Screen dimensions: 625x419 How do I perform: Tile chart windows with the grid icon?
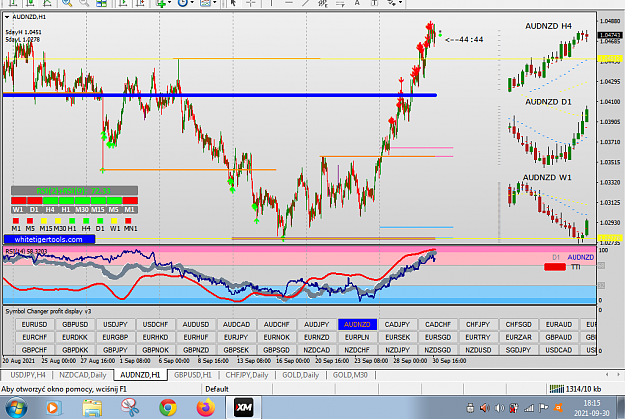[x=102, y=3]
